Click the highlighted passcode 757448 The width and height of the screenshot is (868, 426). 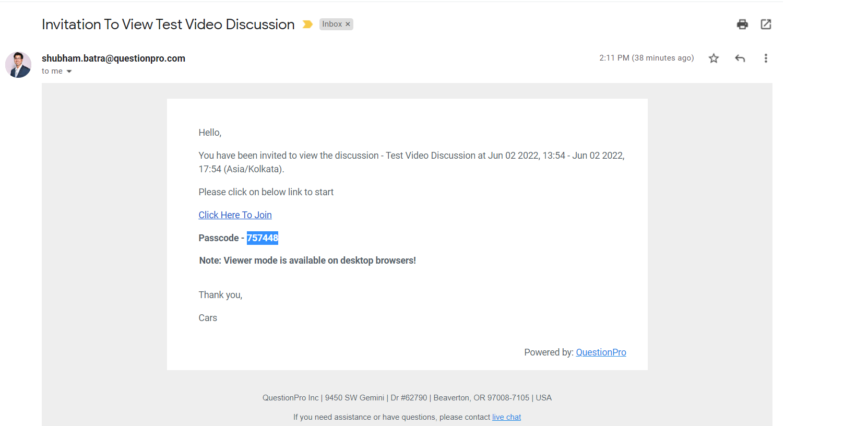(263, 238)
